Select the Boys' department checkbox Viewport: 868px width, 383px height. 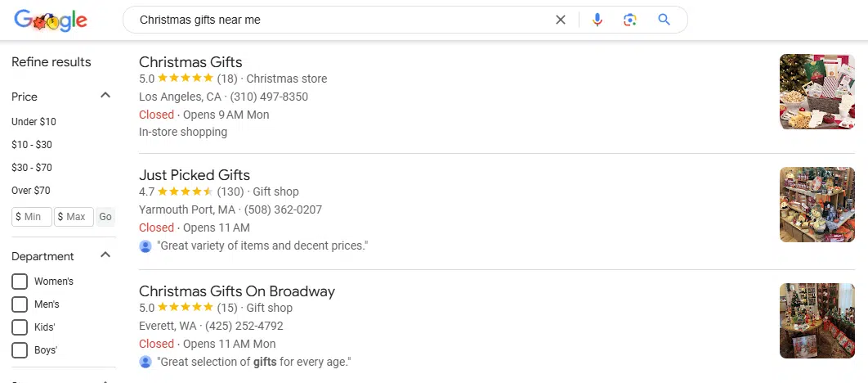click(x=20, y=350)
